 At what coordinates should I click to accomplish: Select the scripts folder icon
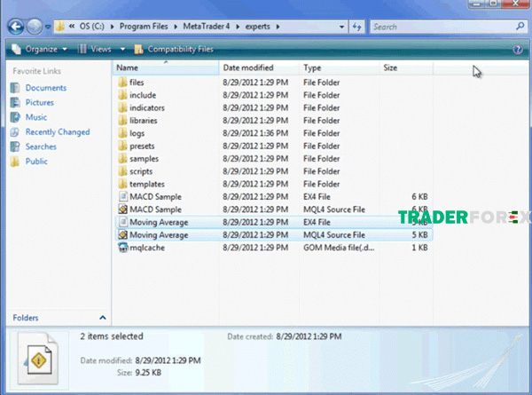122,171
